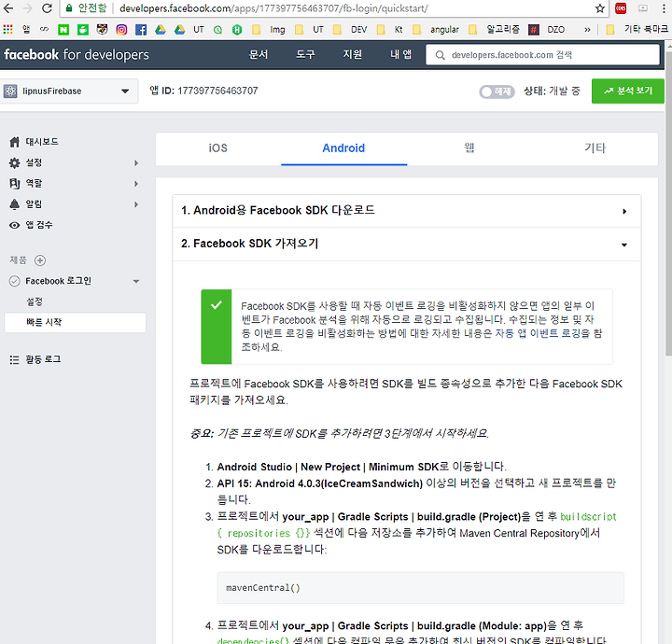Select the Android tab
Viewport: 672px width, 644px height.
point(343,148)
